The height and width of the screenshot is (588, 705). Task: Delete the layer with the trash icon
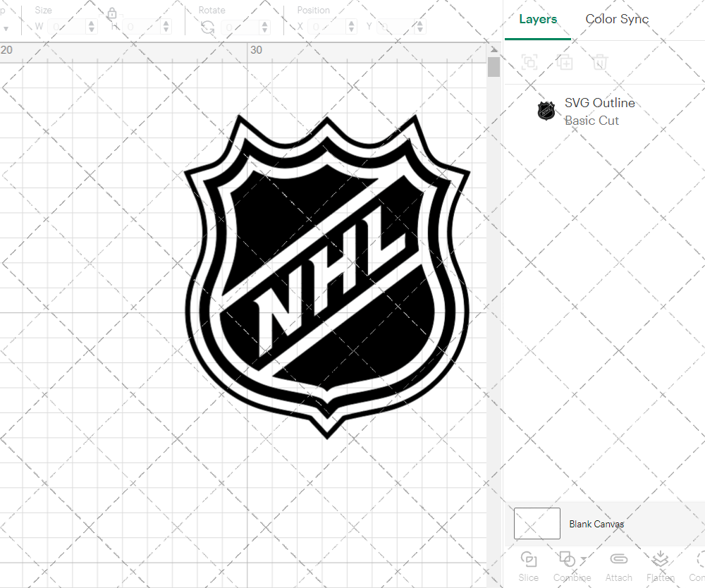click(600, 62)
